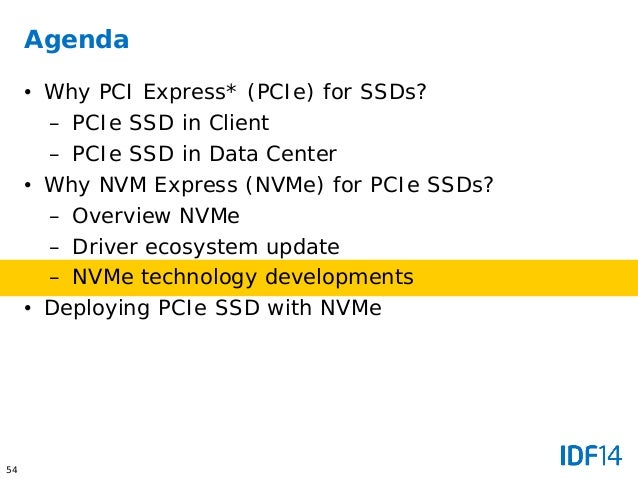This screenshot has width=638, height=479.
Task: Select 'Why PCI Express* (PCIe) for SSDs?' bullet
Action: [x=235, y=92]
